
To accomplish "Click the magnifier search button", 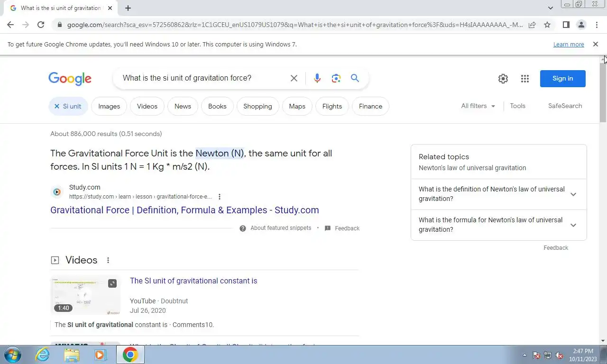I will tap(355, 78).
